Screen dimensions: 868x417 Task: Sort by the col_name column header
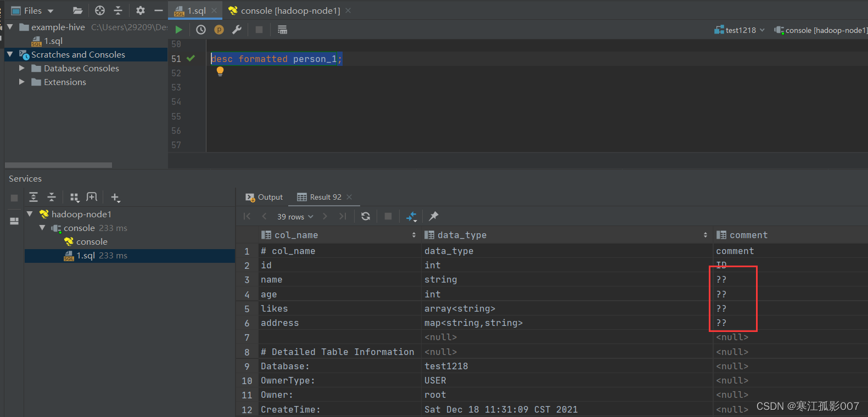[x=339, y=235]
